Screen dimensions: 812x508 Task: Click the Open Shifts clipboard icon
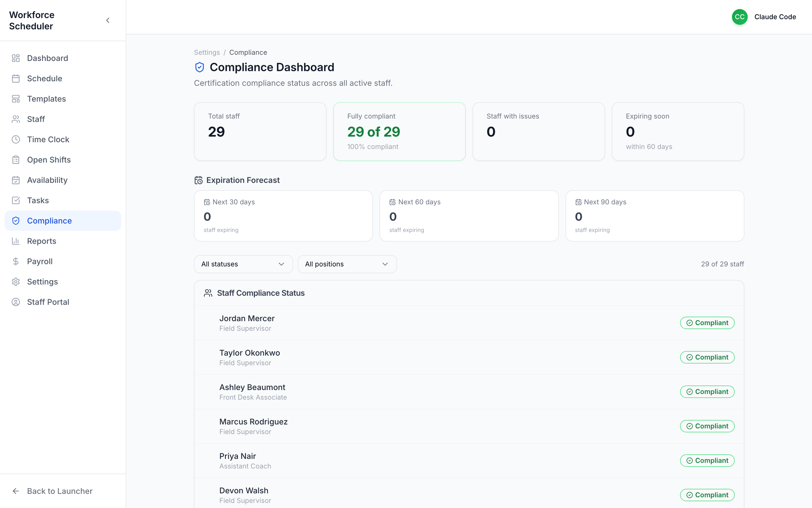click(x=16, y=160)
